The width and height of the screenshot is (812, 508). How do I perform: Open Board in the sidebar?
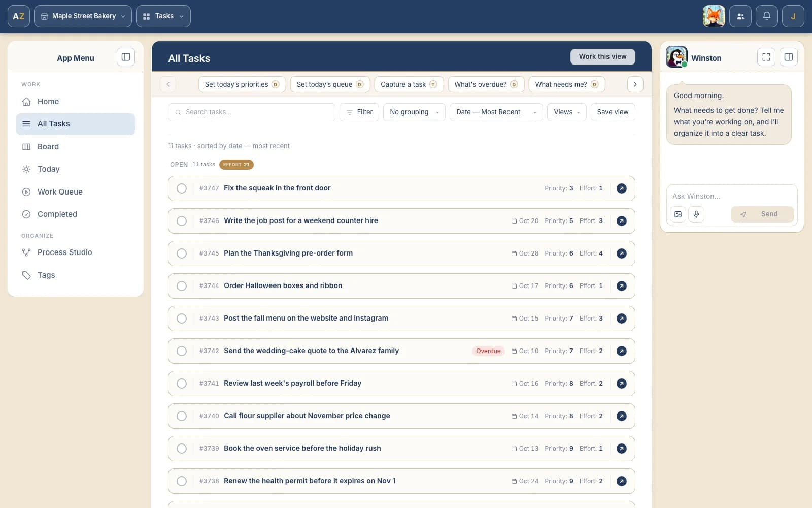pos(76,147)
